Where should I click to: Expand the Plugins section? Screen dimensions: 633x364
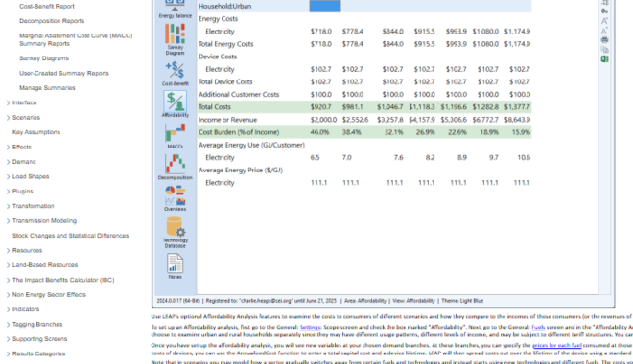[x=8, y=192]
